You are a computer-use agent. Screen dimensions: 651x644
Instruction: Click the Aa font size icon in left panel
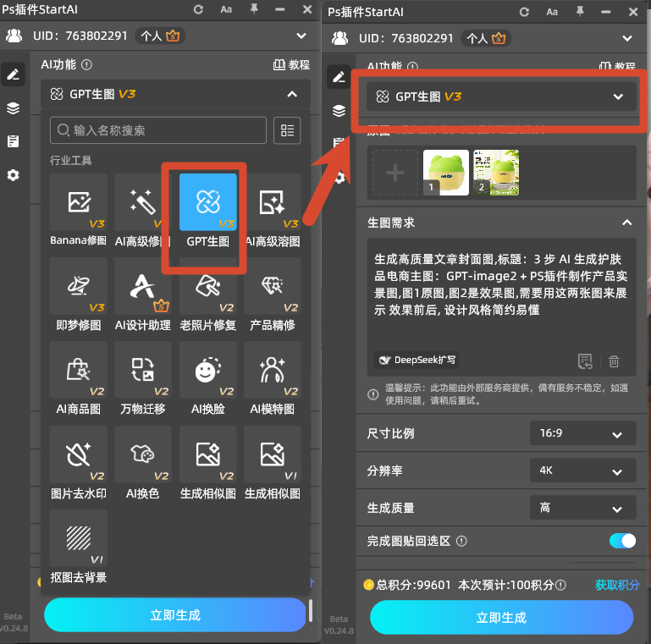coord(226,9)
